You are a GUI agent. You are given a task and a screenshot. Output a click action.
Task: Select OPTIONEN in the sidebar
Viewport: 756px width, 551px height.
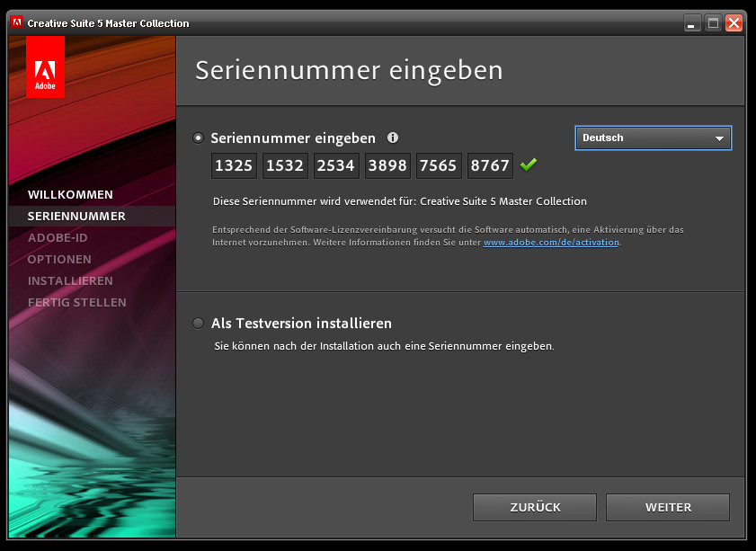59,259
